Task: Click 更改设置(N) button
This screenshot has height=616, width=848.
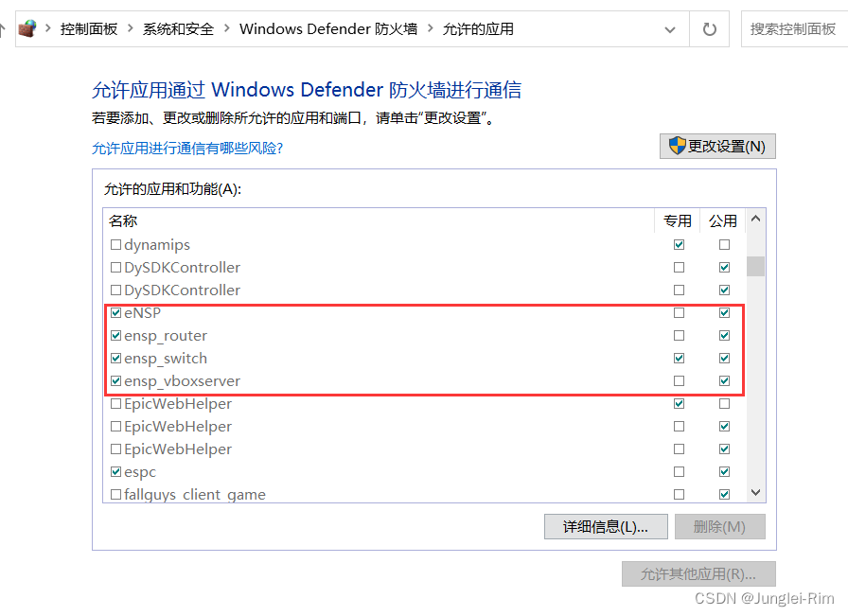Action: [717, 146]
